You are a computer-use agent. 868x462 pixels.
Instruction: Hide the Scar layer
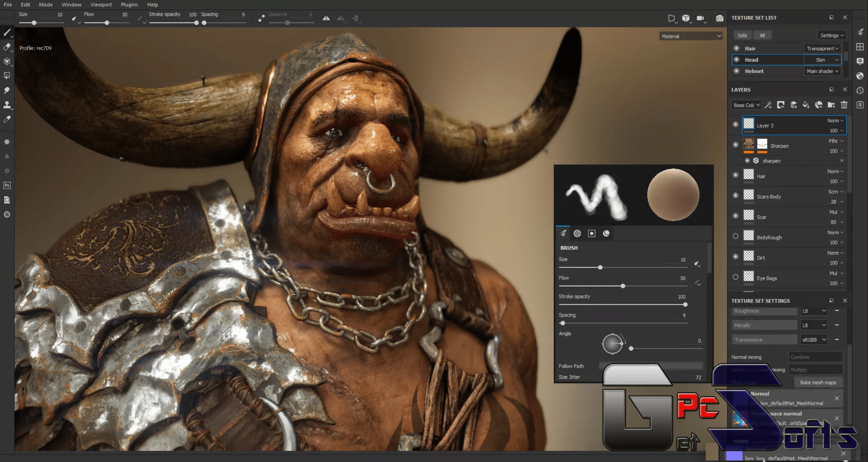coord(736,216)
